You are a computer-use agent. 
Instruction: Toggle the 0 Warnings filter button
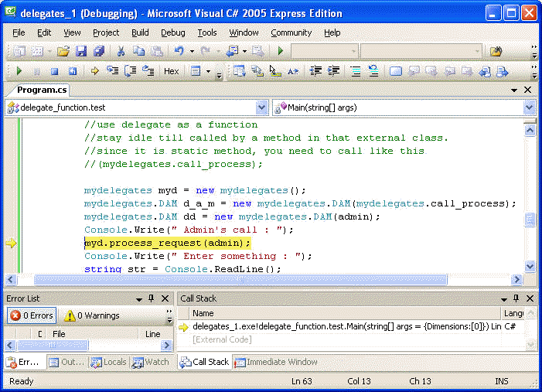[92, 315]
